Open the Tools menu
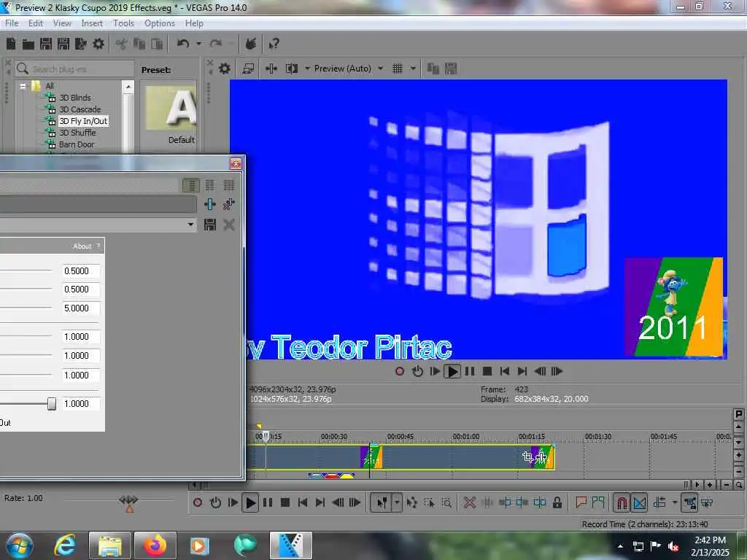 point(123,23)
